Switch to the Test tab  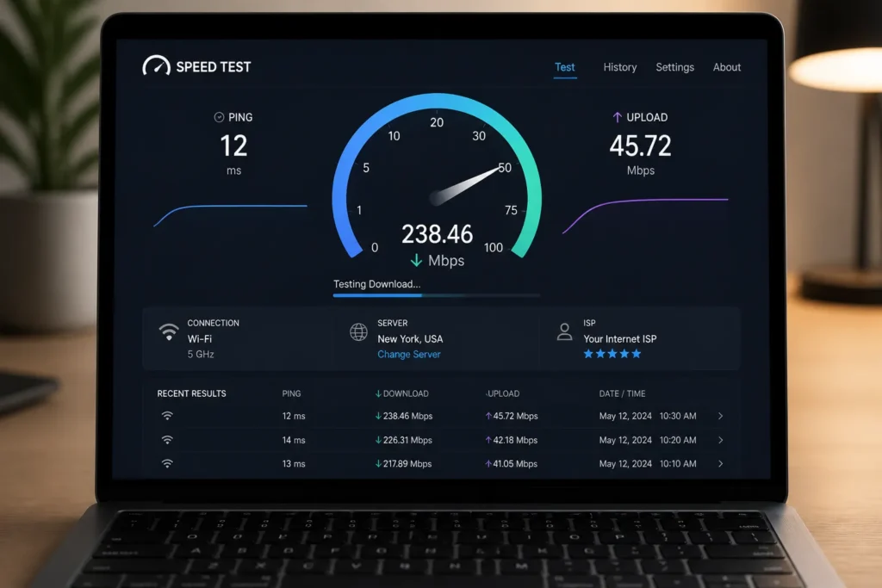coord(565,67)
